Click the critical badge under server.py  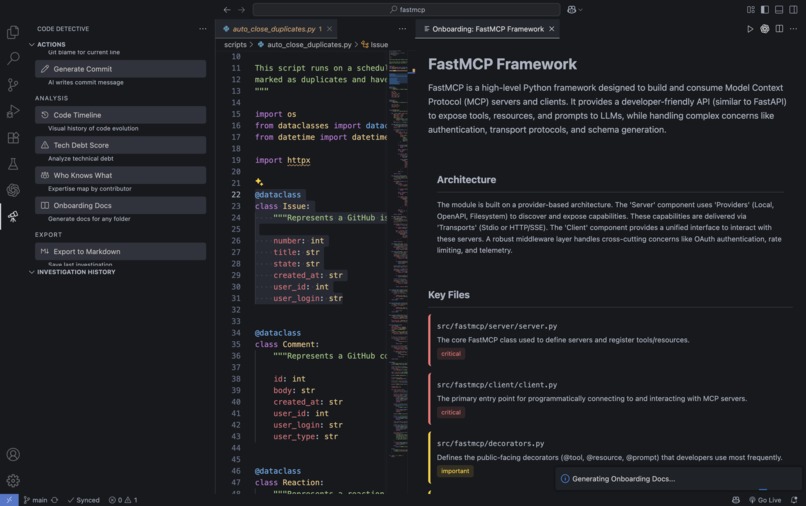click(451, 354)
